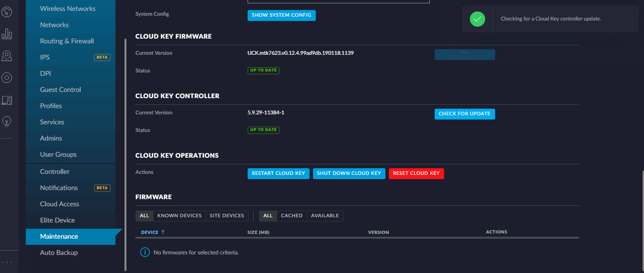
Task: Open the Map pin icon in sidebar
Action: pyautogui.click(x=7, y=56)
